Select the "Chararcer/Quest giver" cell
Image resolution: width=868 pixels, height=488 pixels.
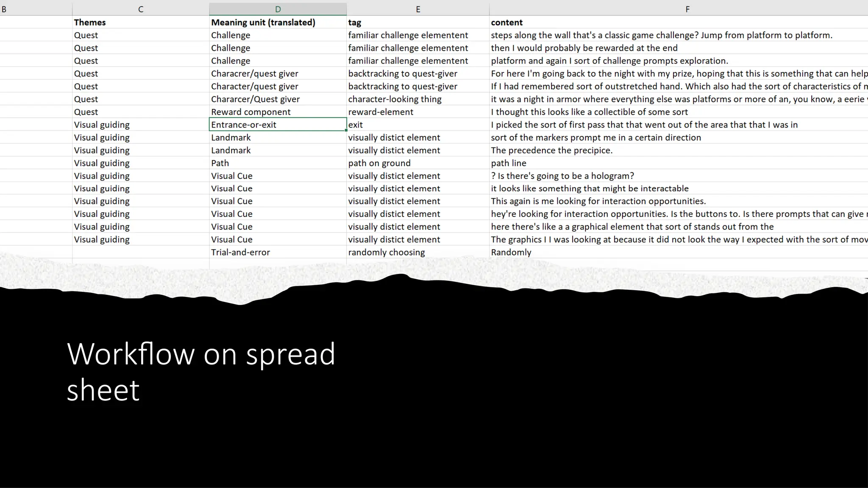tap(278, 99)
